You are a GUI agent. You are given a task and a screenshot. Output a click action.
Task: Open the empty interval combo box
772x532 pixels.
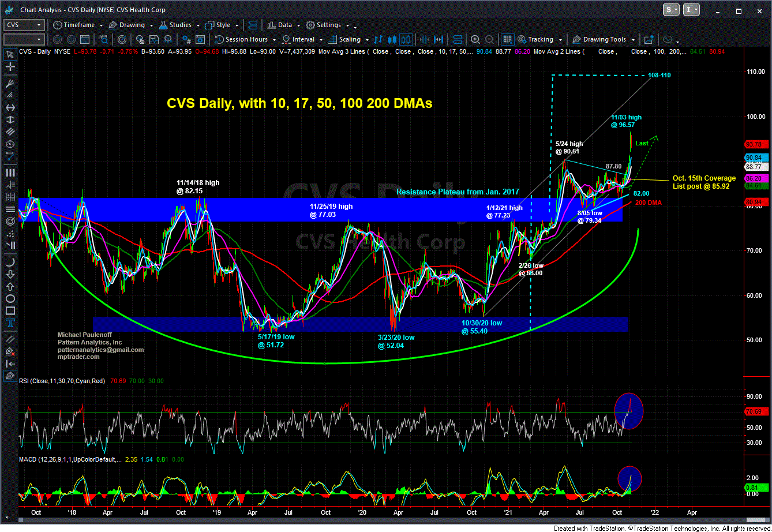pyautogui.click(x=24, y=39)
